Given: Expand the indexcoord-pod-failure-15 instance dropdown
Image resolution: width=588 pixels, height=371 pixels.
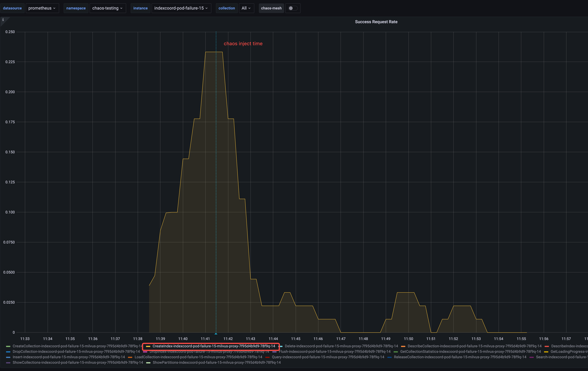Looking at the screenshot, I should (181, 8).
